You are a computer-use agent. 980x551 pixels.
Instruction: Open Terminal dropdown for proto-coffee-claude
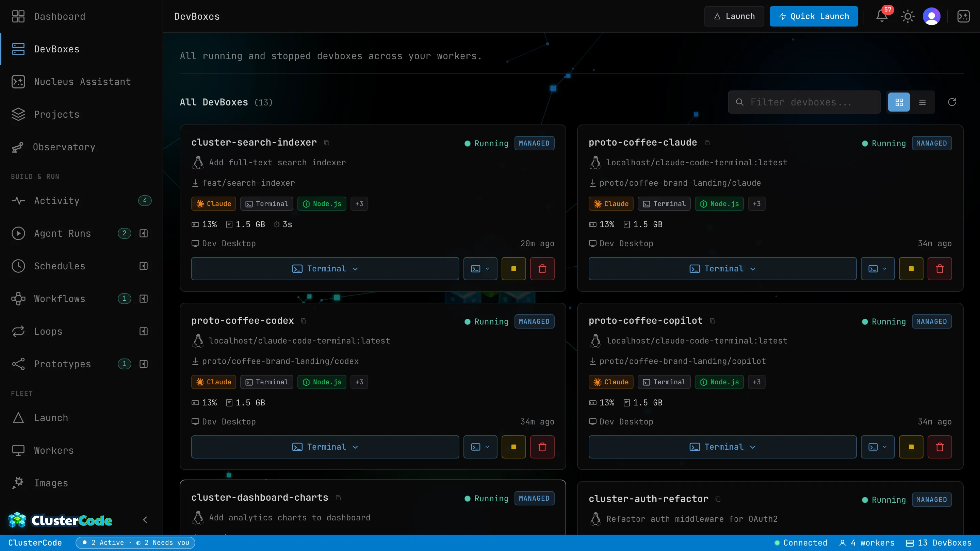[722, 269]
